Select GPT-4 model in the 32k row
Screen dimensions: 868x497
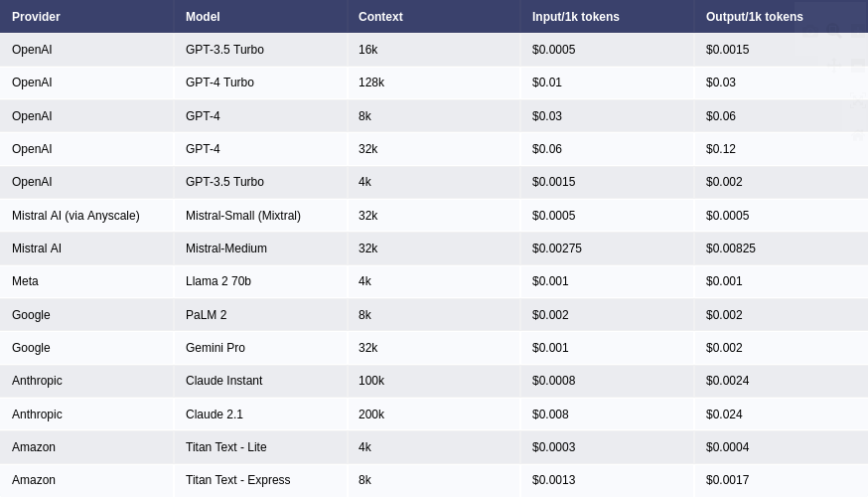[203, 149]
